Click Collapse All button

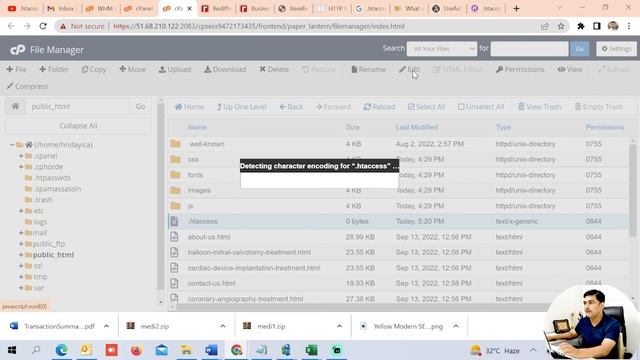[x=78, y=126]
